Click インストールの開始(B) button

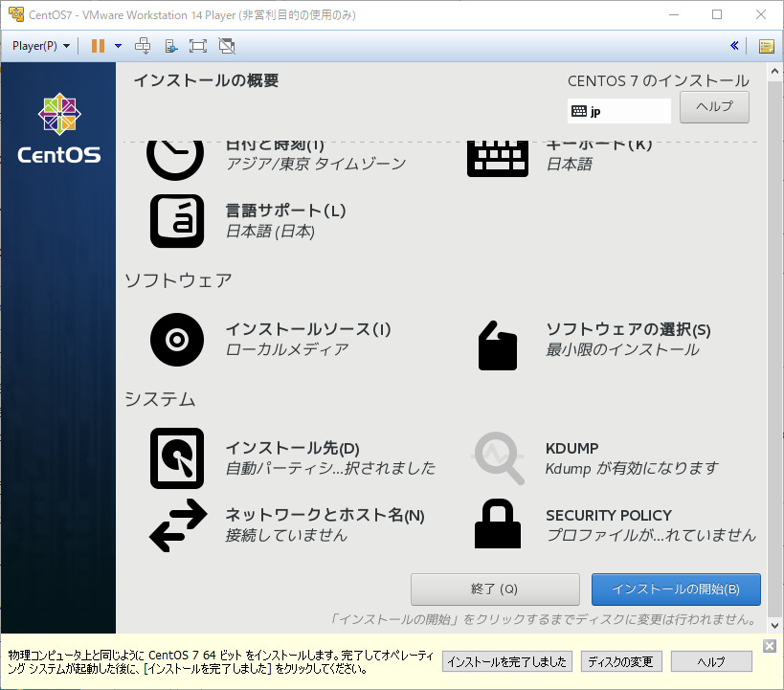(x=676, y=589)
